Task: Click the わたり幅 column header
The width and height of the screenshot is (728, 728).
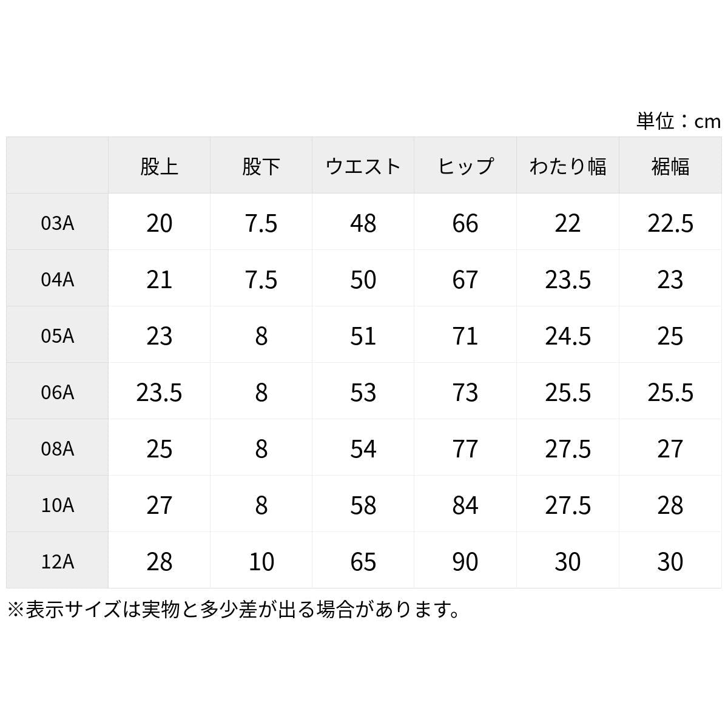Action: (x=568, y=166)
